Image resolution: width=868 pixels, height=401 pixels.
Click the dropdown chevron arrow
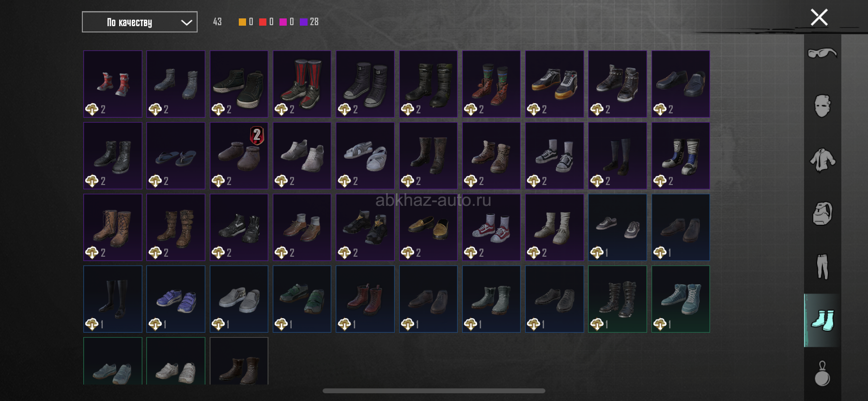pyautogui.click(x=186, y=22)
